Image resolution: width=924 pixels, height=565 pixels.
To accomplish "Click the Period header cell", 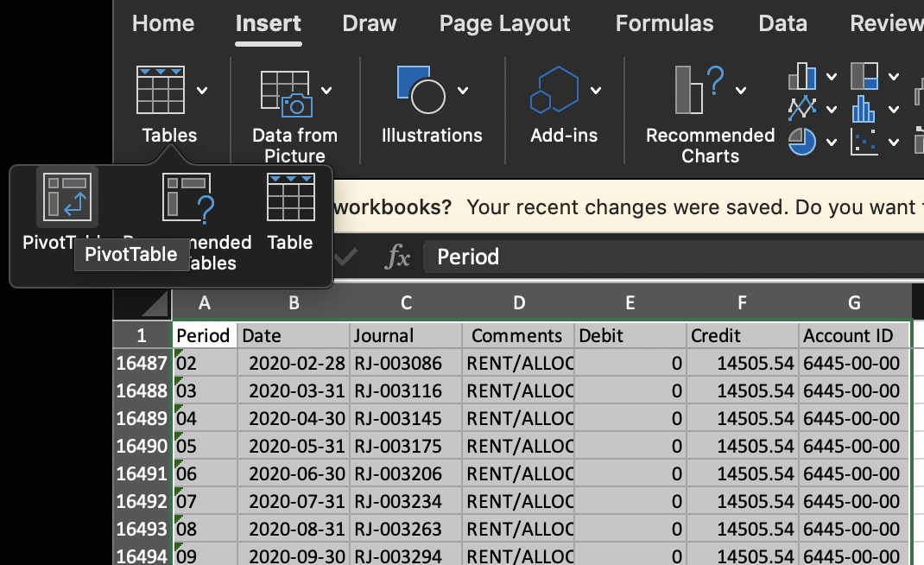I will click(x=205, y=335).
